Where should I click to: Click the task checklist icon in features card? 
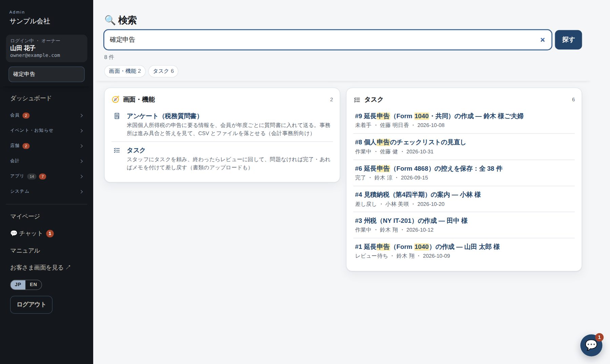(x=117, y=150)
